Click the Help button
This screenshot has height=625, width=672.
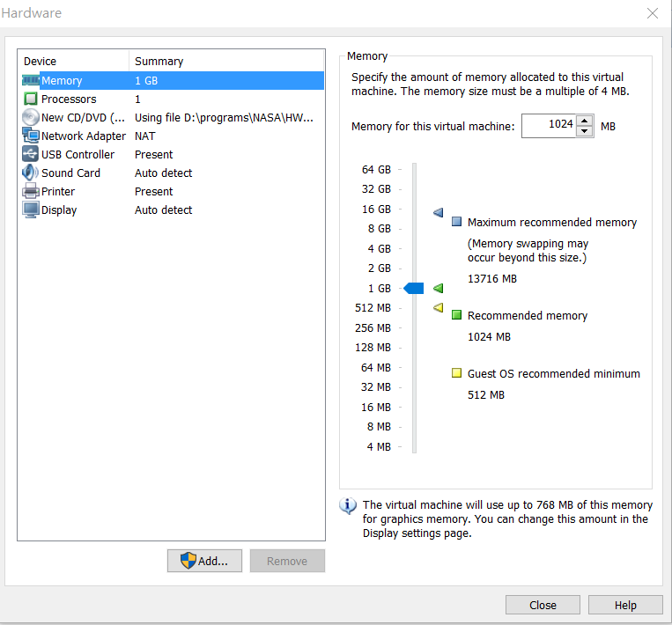pyautogui.click(x=625, y=605)
